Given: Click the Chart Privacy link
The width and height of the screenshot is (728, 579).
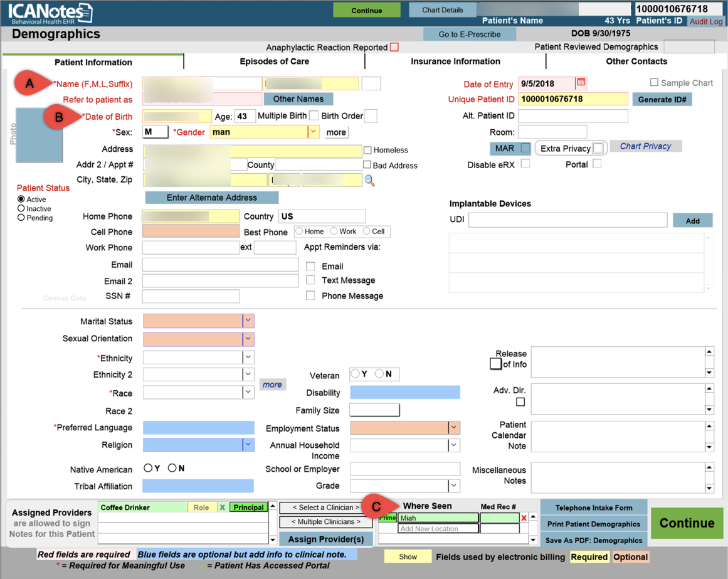Looking at the screenshot, I should [646, 146].
